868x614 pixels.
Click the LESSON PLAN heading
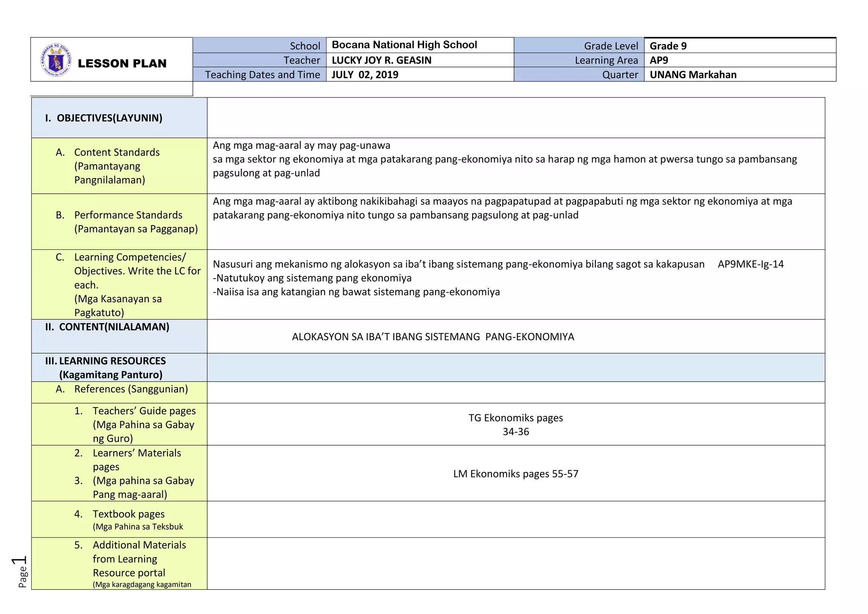point(122,64)
